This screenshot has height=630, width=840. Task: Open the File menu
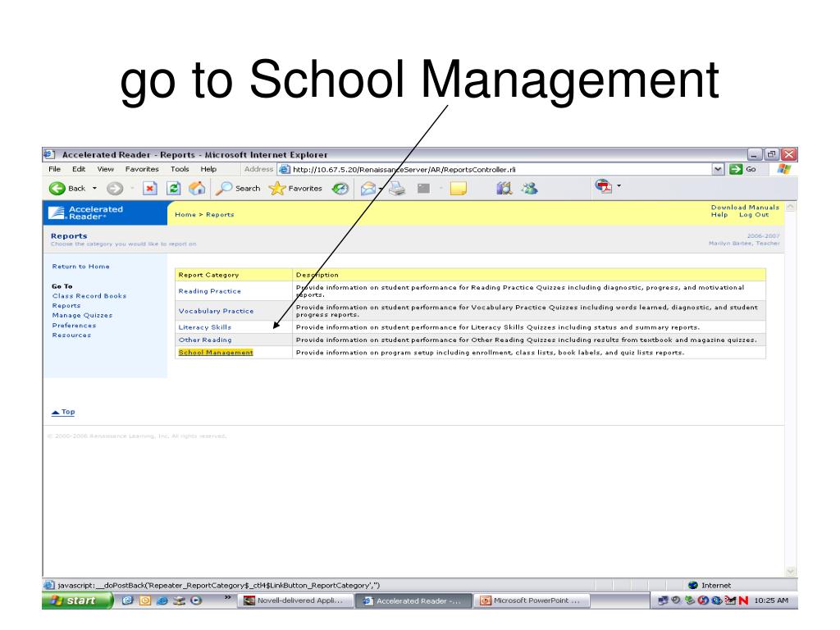(x=55, y=169)
